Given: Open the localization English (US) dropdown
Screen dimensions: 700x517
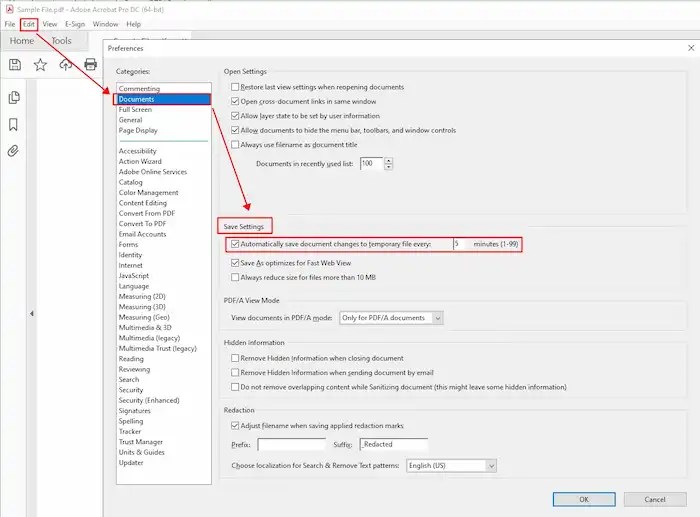Looking at the screenshot, I should (x=451, y=466).
